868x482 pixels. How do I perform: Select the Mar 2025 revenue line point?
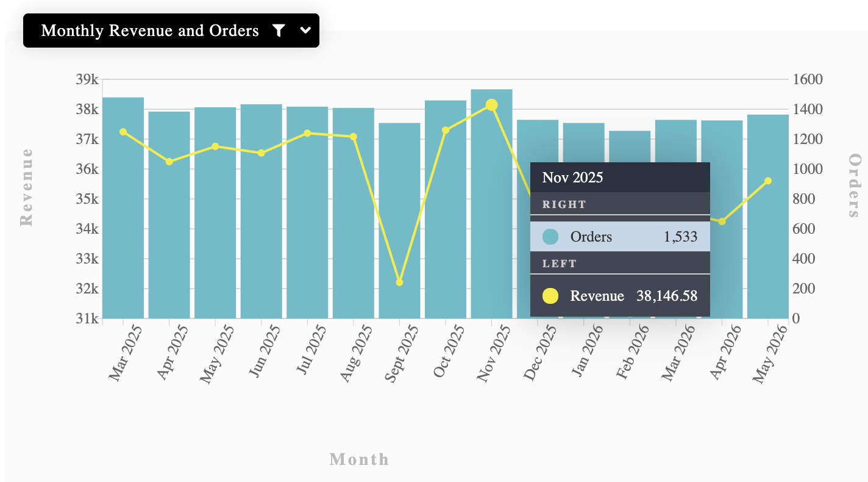tap(123, 132)
